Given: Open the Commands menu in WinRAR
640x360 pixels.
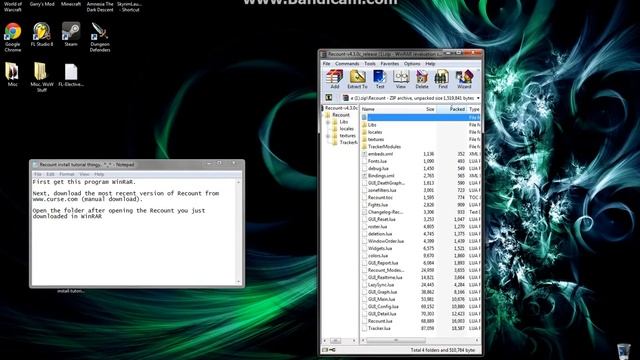Looking at the screenshot, I should coord(347,64).
